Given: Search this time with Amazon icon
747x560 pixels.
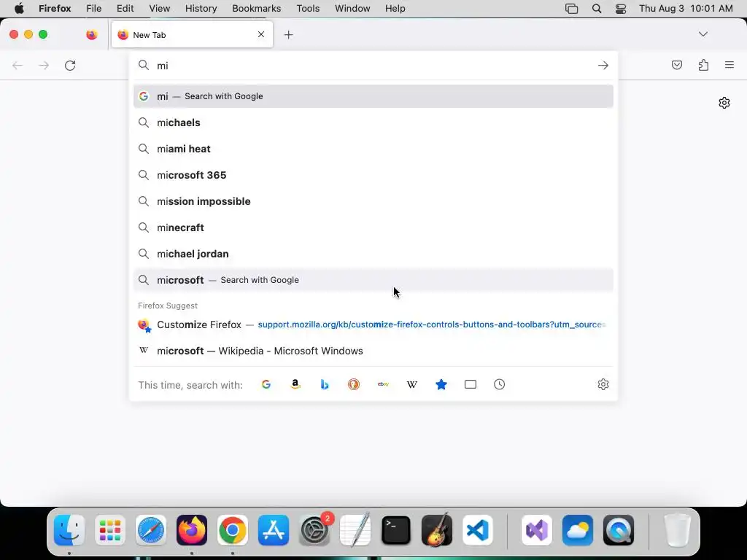Looking at the screenshot, I should click(295, 384).
